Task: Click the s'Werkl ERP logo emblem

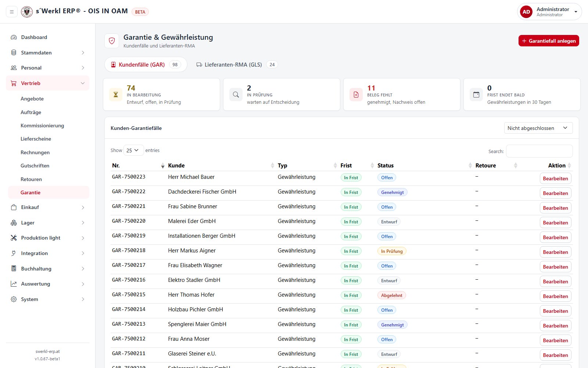Action: coord(27,12)
